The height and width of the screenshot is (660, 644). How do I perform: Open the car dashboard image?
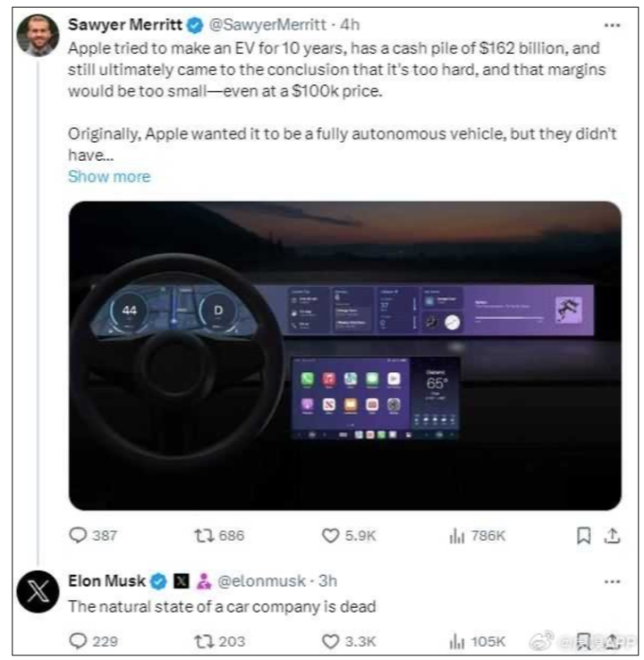click(344, 356)
